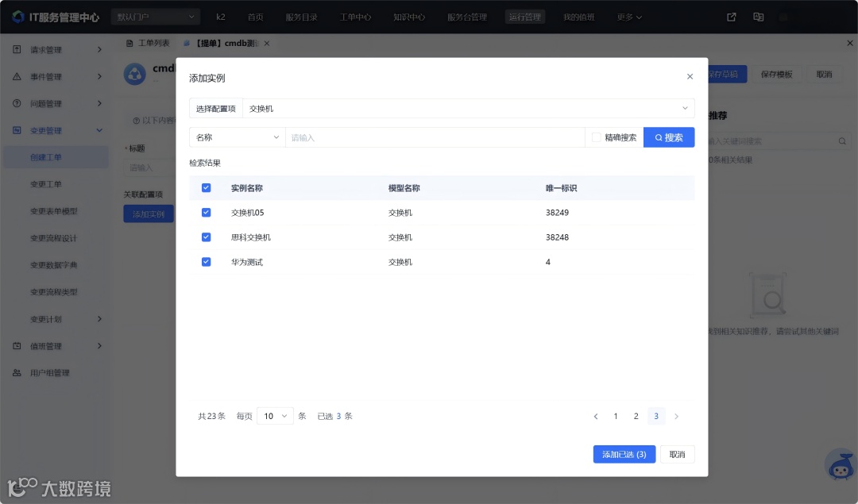Open the 名称 search field dropdown
Viewport: 858px width, 504px height.
(x=238, y=137)
